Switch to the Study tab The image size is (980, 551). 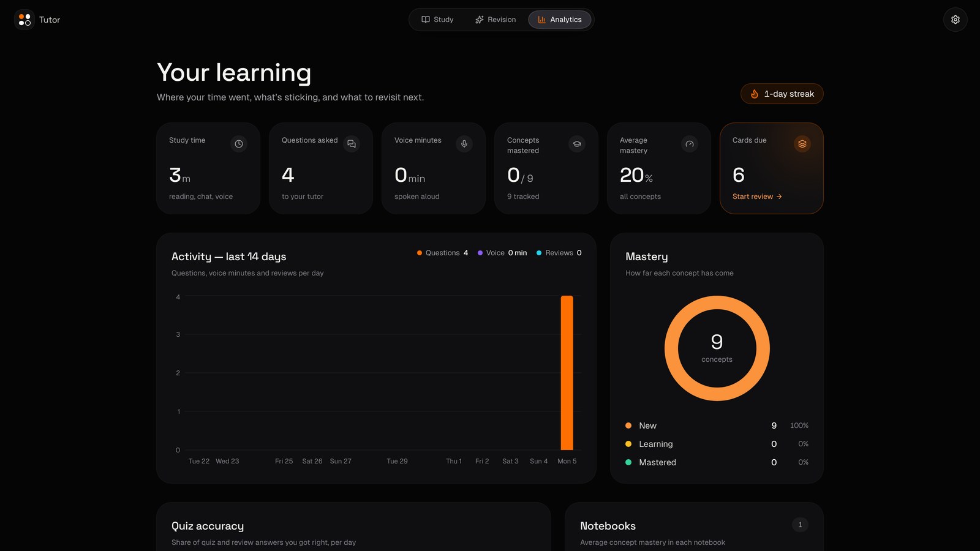(x=437, y=20)
